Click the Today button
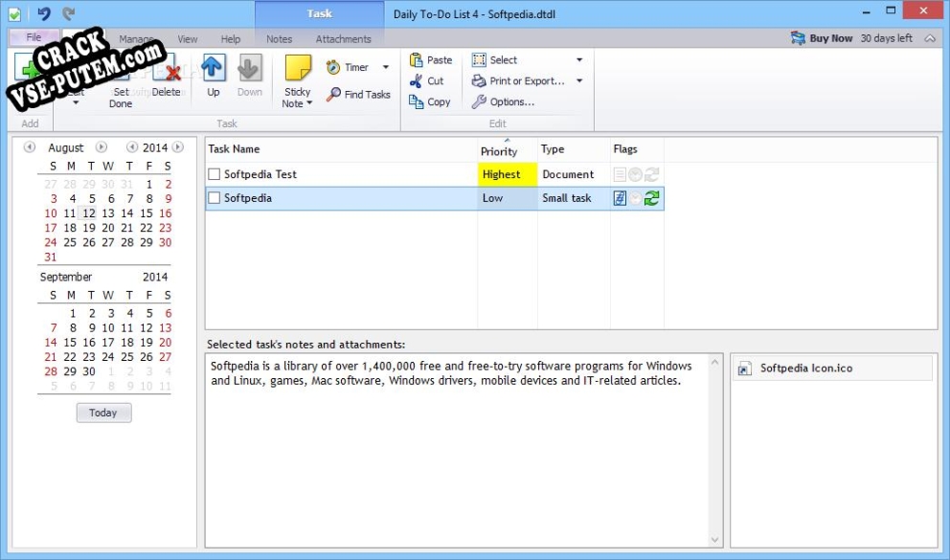 tap(103, 413)
